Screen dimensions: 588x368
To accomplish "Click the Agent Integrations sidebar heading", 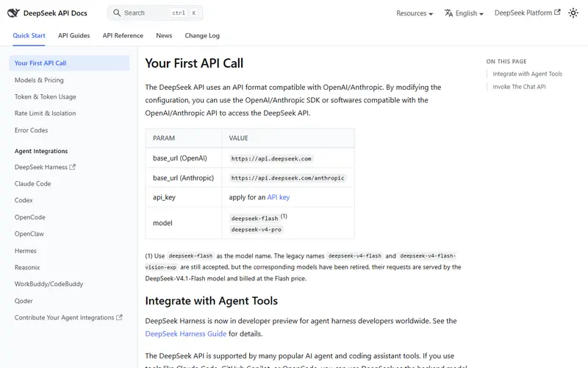I will [41, 151].
